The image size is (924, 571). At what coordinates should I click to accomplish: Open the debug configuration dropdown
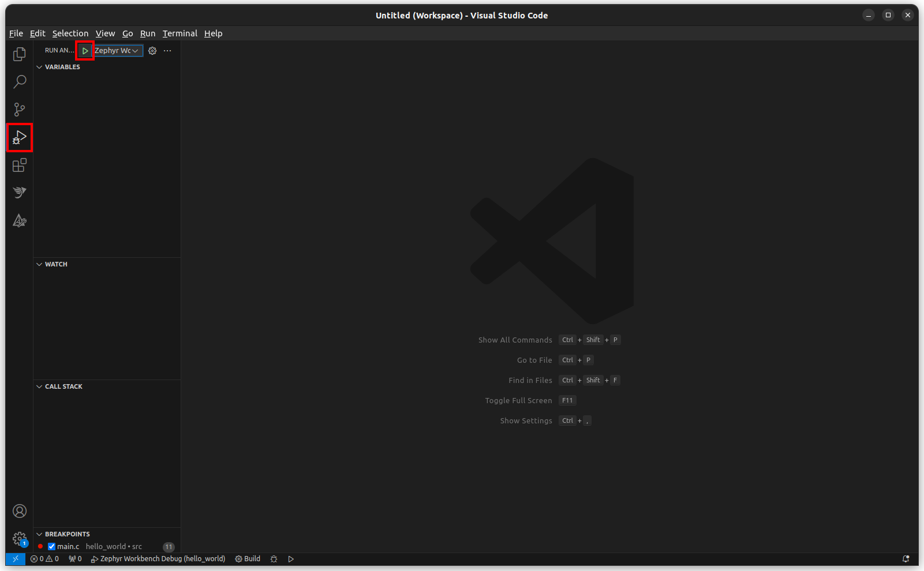click(x=117, y=50)
